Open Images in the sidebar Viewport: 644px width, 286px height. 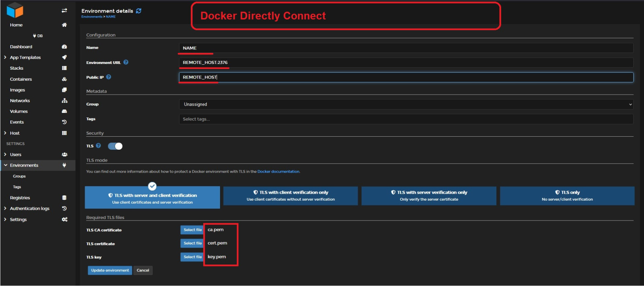click(x=17, y=90)
